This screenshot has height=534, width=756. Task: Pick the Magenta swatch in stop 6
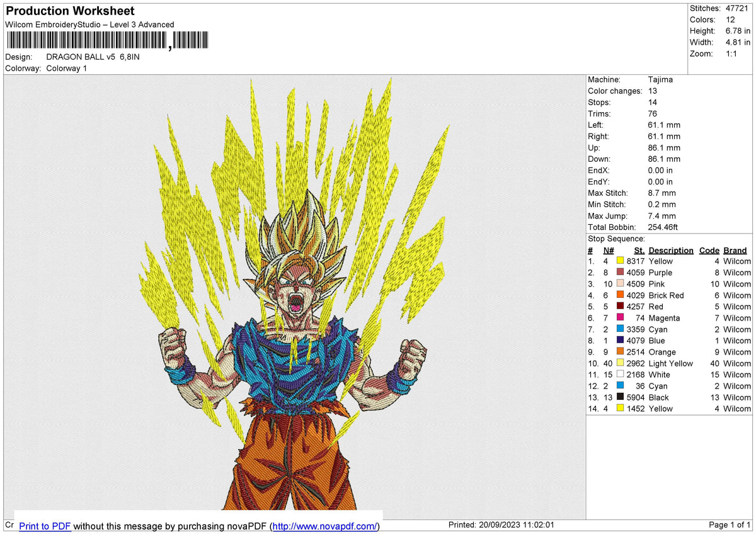(621, 318)
